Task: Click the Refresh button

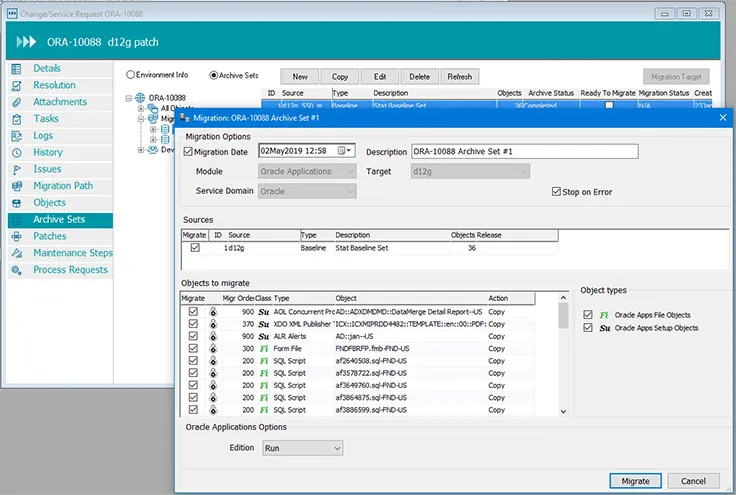Action: click(459, 77)
